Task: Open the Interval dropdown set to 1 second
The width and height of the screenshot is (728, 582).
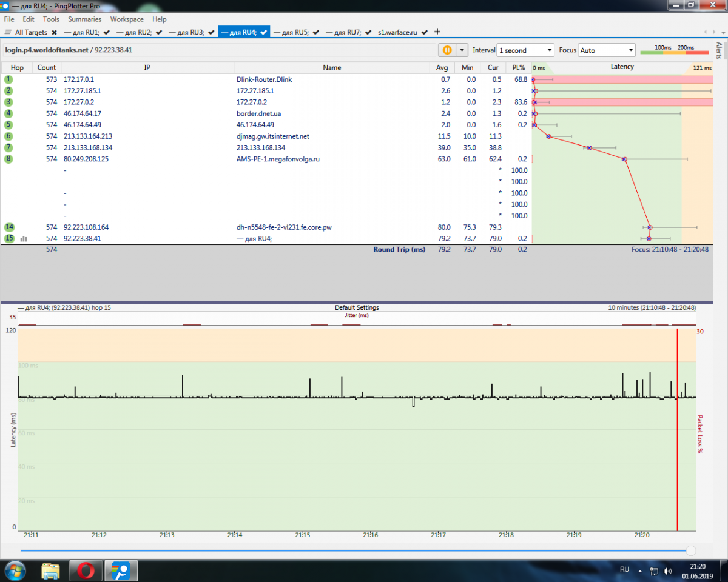Action: click(x=525, y=50)
